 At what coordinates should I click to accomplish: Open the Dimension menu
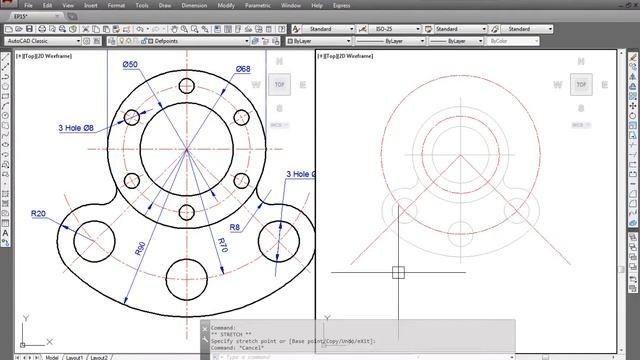pos(194,5)
